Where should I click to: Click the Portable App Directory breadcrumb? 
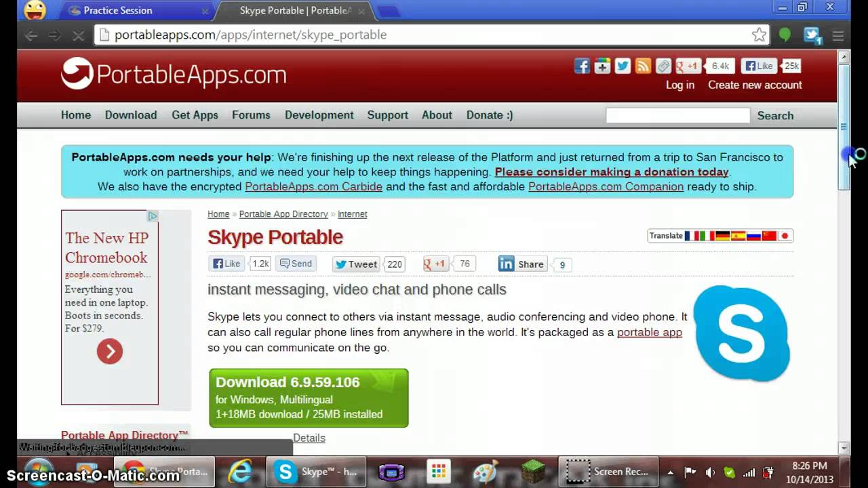(x=283, y=214)
